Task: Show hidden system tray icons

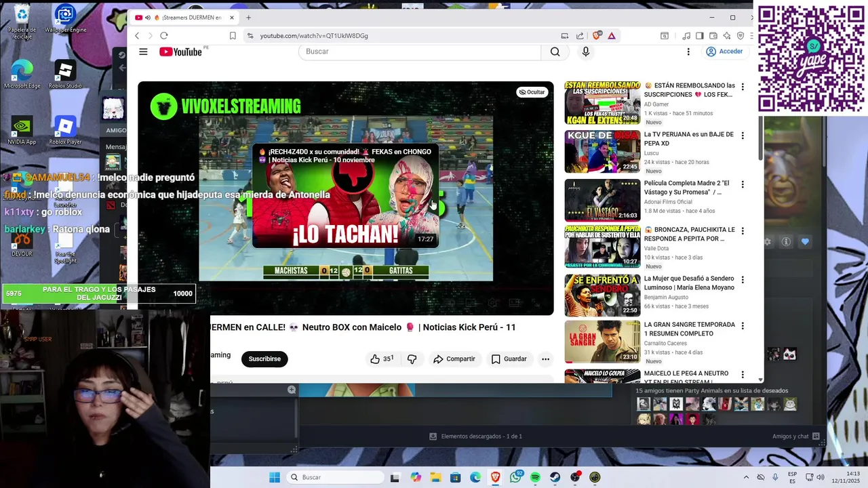Action: click(x=746, y=477)
